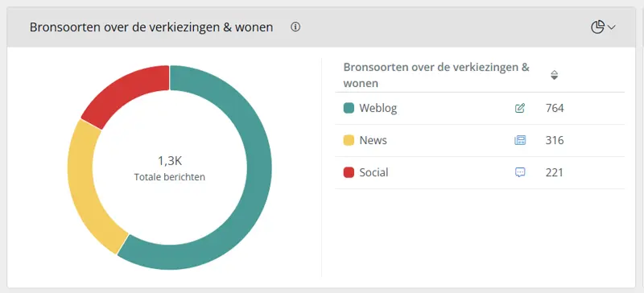Click the yellow News color swatch

349,141
